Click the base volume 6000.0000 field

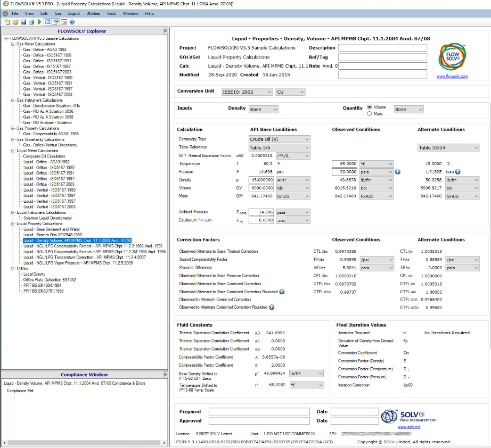[261, 188]
